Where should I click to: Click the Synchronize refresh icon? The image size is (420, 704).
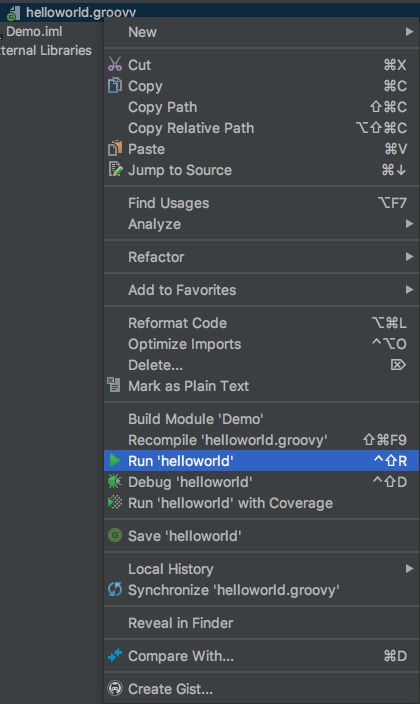(x=115, y=590)
